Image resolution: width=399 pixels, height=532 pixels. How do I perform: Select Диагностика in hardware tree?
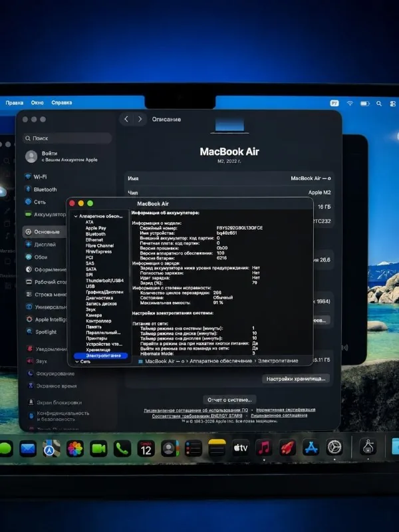[99, 297]
